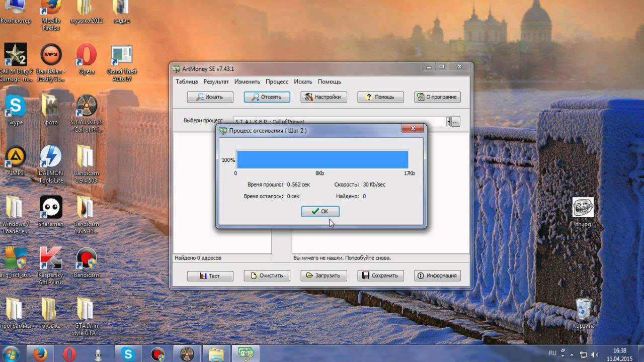Screen dimensions: 644x362
Task: Click the Помощь toolbar button with question mark
Action: (381, 97)
